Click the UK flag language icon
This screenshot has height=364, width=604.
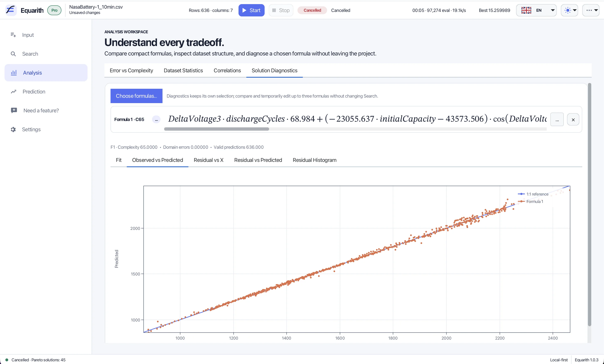pos(526,10)
